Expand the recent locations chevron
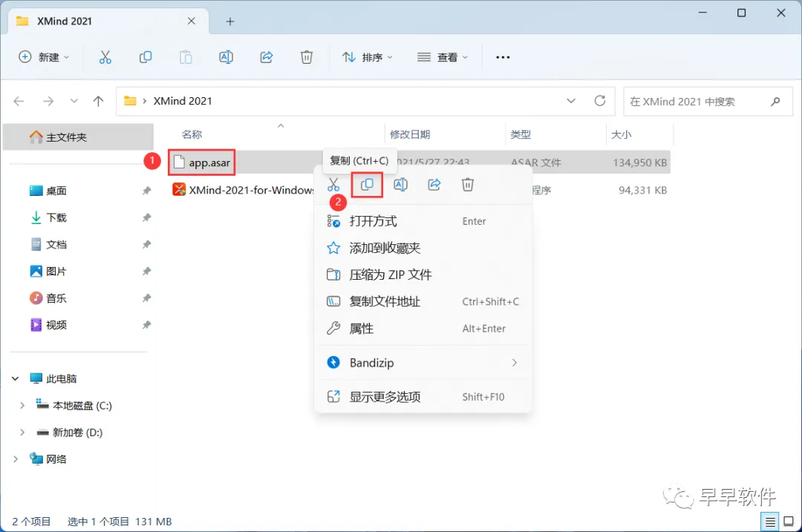 [74, 101]
